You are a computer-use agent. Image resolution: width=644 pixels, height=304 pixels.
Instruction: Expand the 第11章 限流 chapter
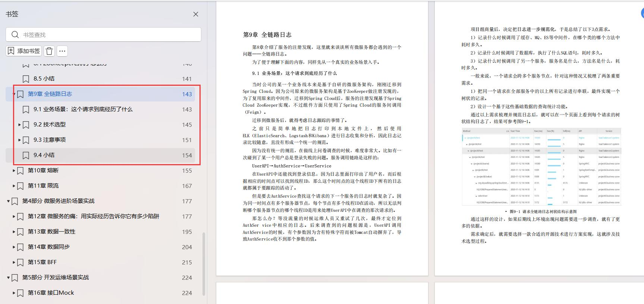coord(14,186)
